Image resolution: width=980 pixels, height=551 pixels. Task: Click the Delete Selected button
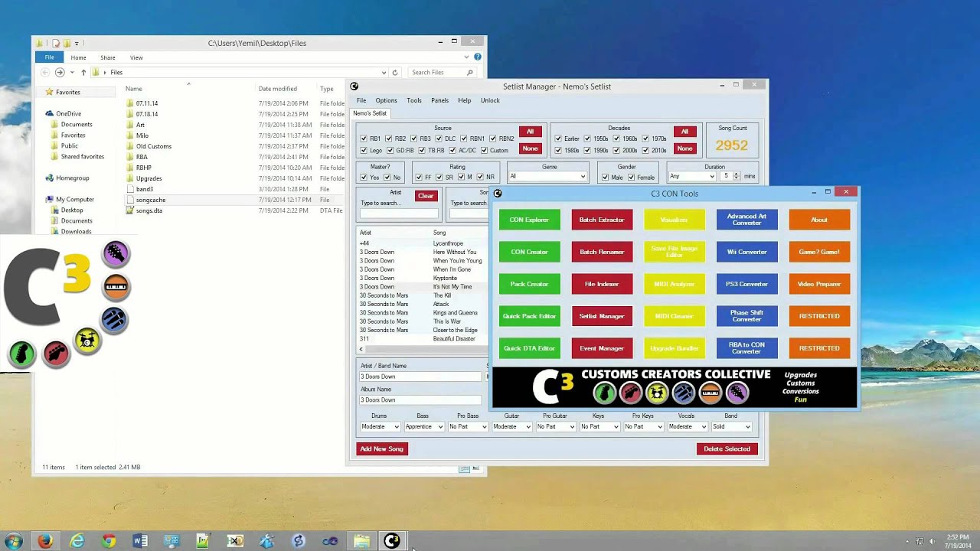point(727,448)
